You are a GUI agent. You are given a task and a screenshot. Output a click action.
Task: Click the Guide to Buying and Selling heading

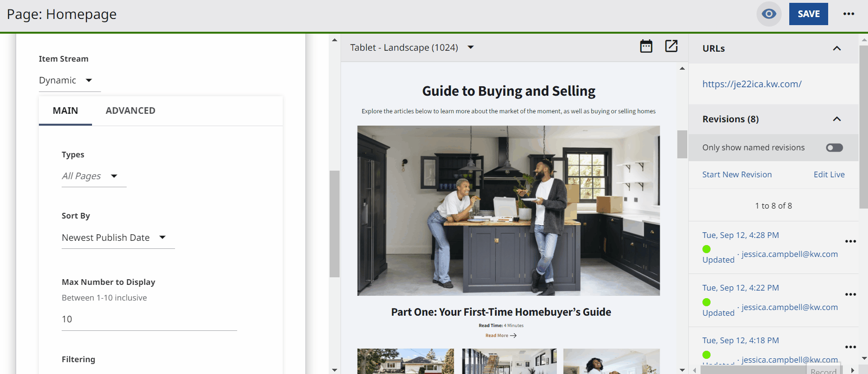pyautogui.click(x=508, y=91)
